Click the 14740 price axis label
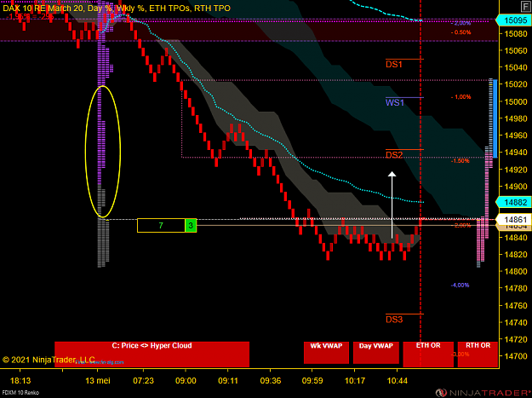The width and height of the screenshot is (532, 398). tap(516, 322)
